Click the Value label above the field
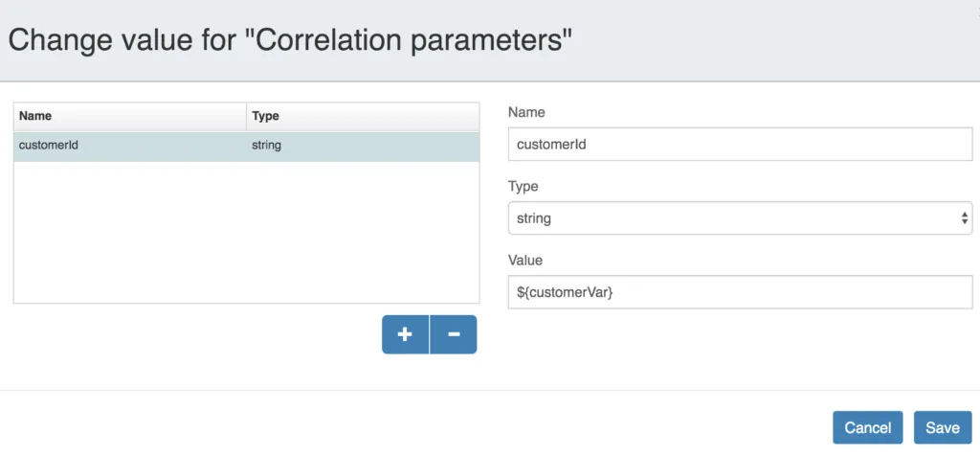The width and height of the screenshot is (980, 456). click(x=525, y=261)
